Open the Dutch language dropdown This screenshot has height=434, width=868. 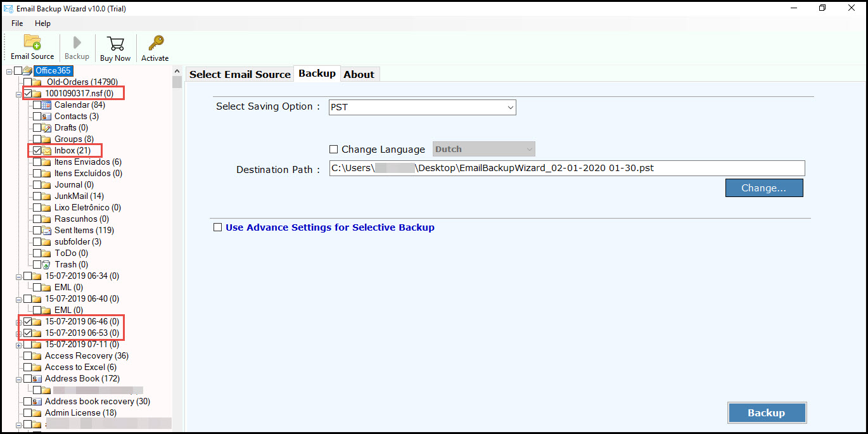pos(484,149)
